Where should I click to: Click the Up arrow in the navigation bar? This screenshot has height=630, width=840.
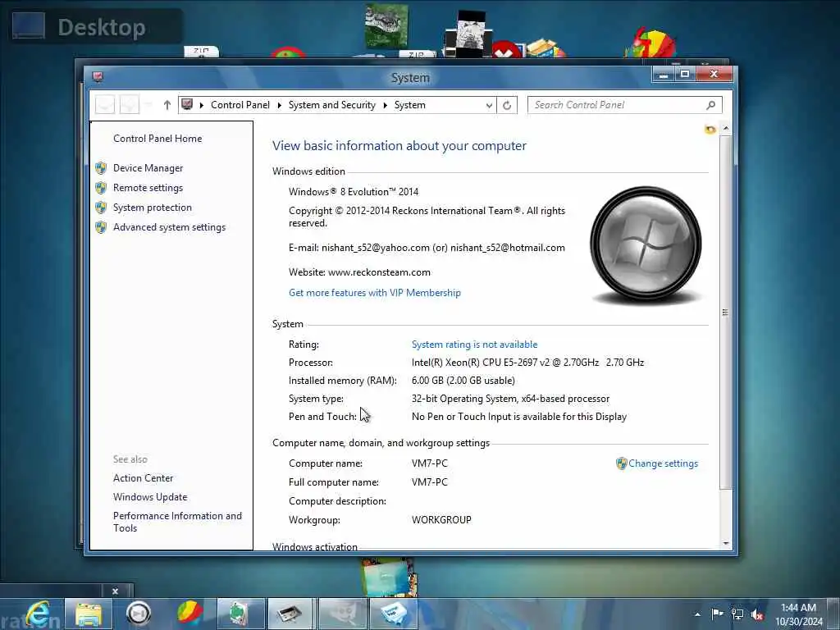point(167,105)
